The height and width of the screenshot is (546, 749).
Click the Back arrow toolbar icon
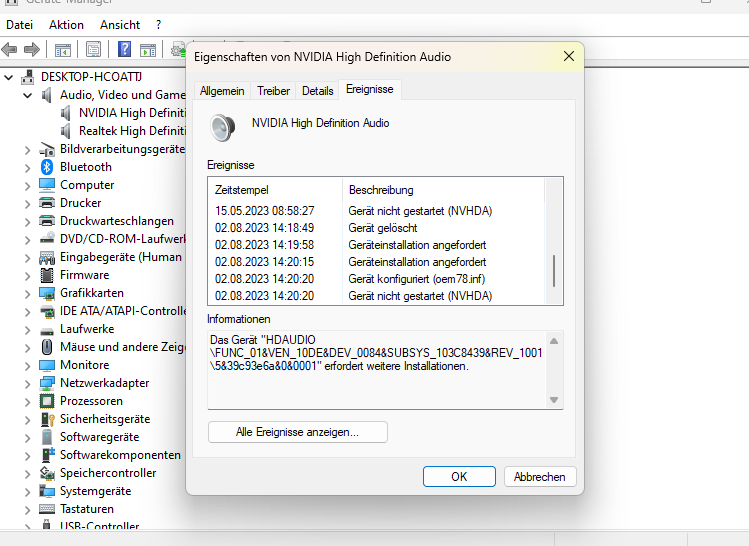click(x=9, y=49)
